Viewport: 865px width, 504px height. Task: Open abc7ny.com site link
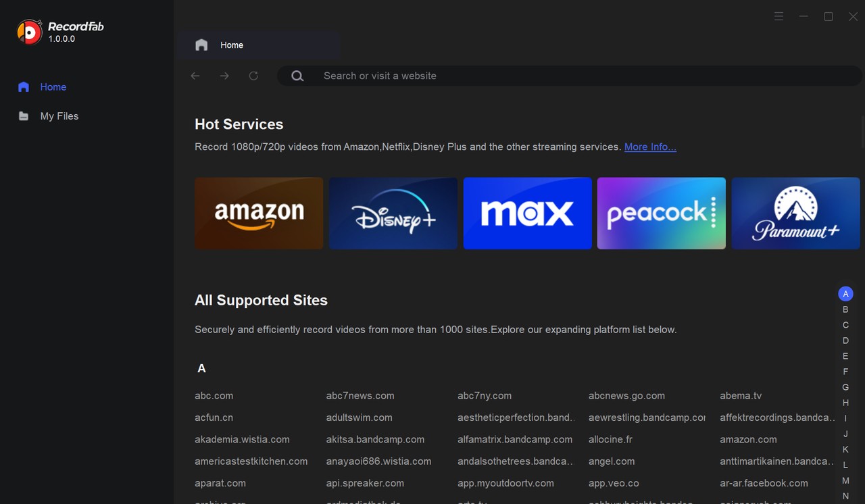click(485, 396)
